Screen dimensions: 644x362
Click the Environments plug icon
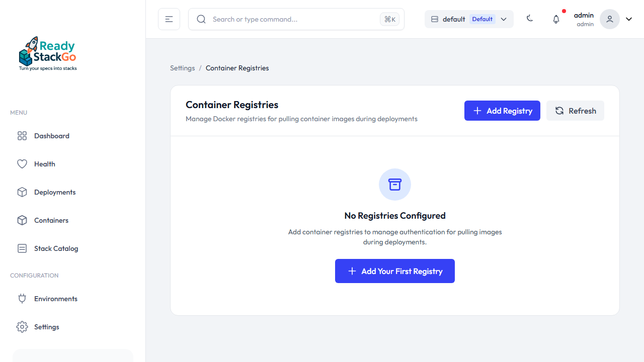[x=22, y=299]
